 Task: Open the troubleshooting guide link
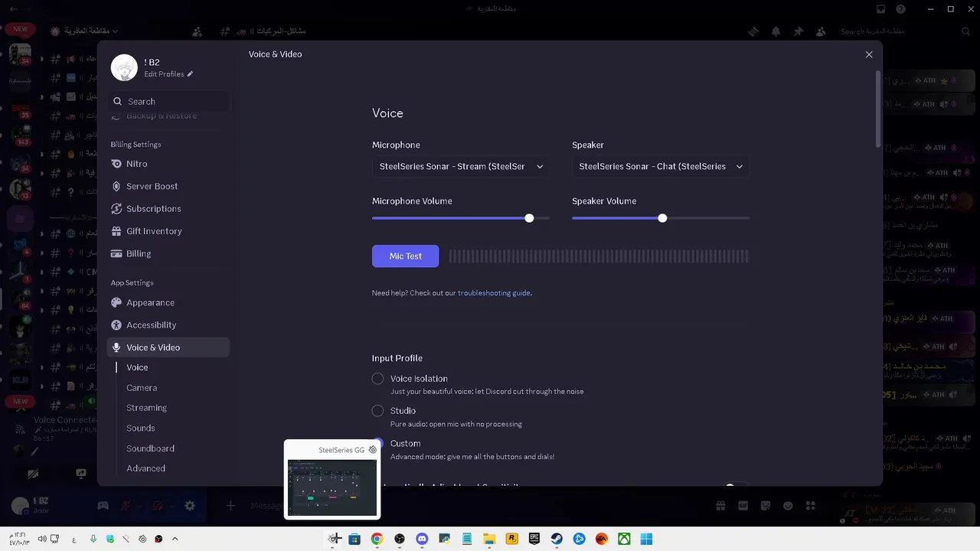click(494, 293)
